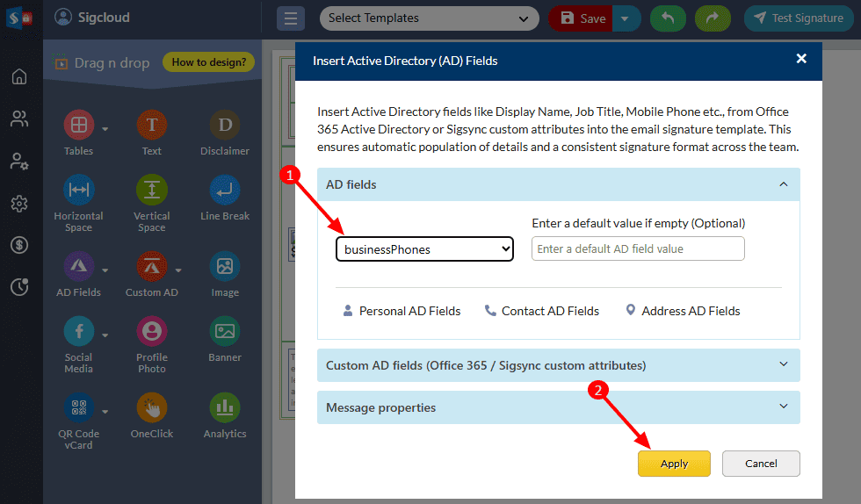
Task: Choose the Disclaimer tool icon
Action: [x=225, y=125]
